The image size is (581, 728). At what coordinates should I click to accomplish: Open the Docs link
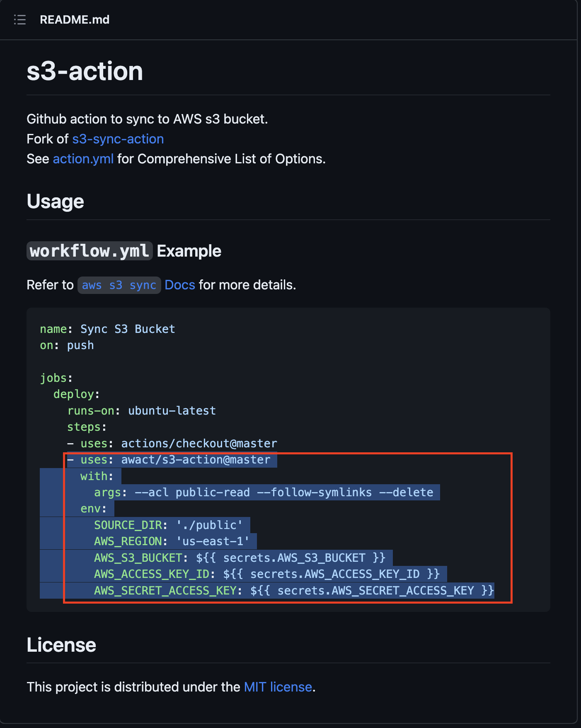point(180,285)
